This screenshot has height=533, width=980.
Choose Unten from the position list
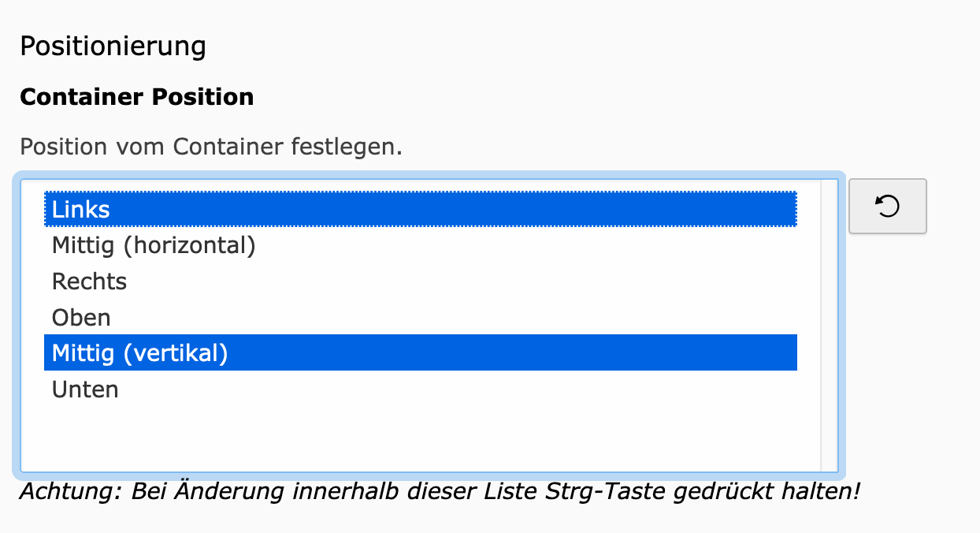(85, 389)
